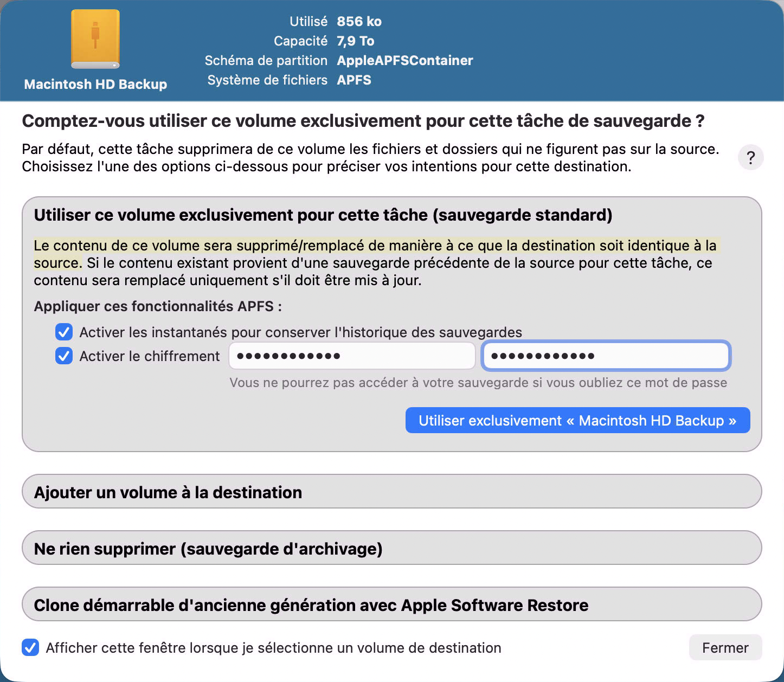Click the APFS file system value

click(x=354, y=80)
